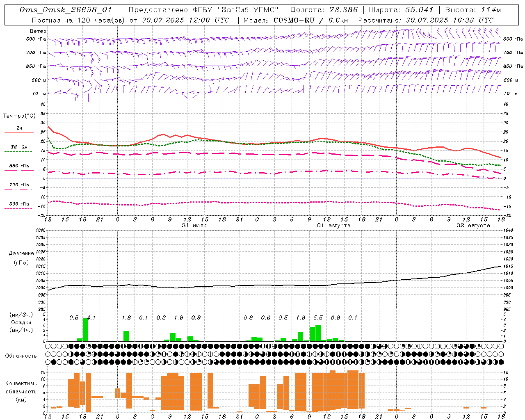525x420 pixels.
Task: Click the "1.8" precipitation value
Action: point(126,317)
